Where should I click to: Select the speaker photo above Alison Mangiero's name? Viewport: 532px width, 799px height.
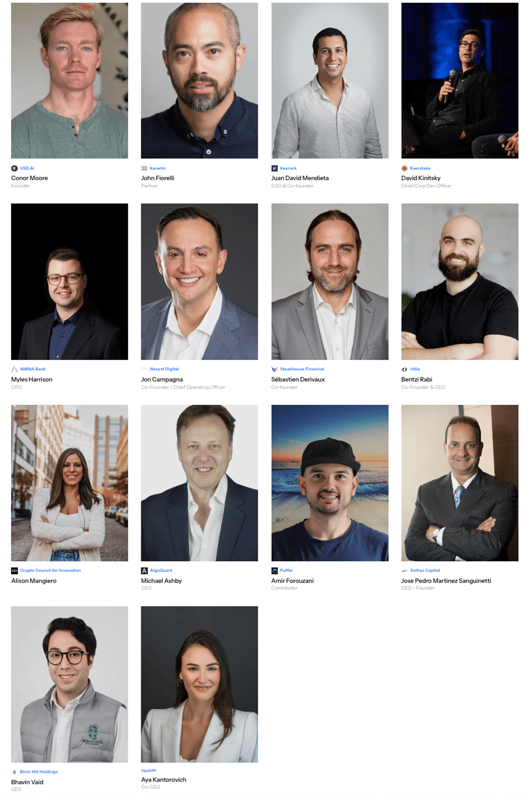tap(69, 483)
